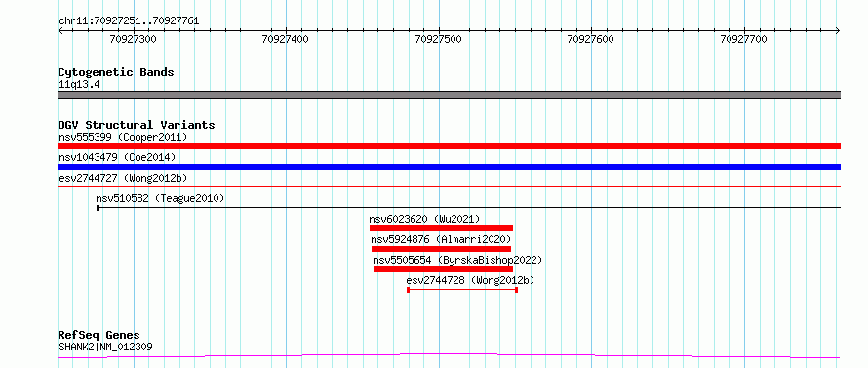
Task: Click the red nsv5505654 variant bar
Action: tap(444, 269)
